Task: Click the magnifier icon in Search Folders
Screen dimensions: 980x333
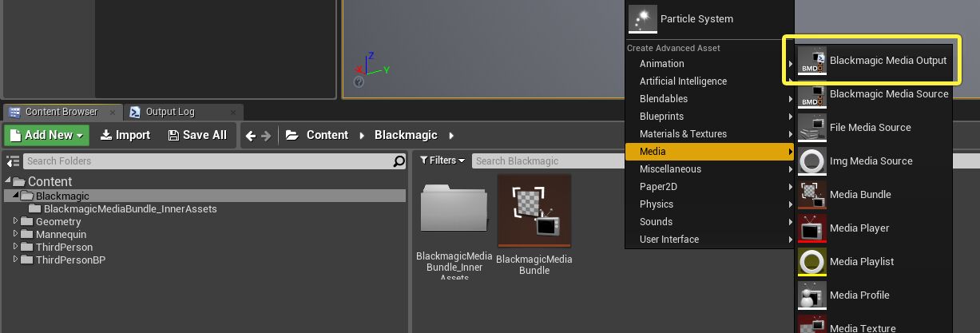Action: pos(399,161)
